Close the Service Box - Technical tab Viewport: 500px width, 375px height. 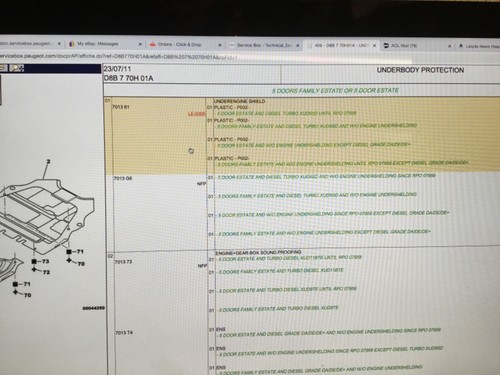coord(298,45)
